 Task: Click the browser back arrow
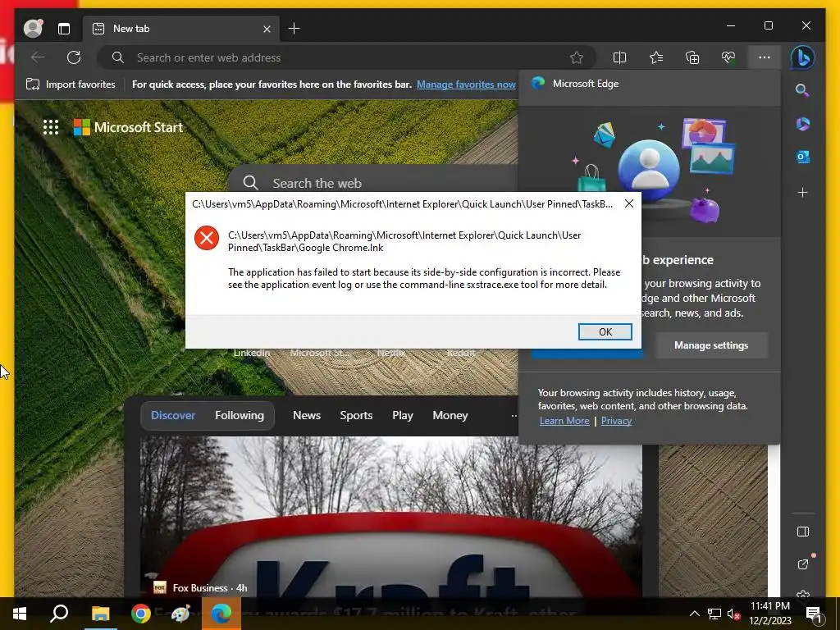pyautogui.click(x=38, y=57)
